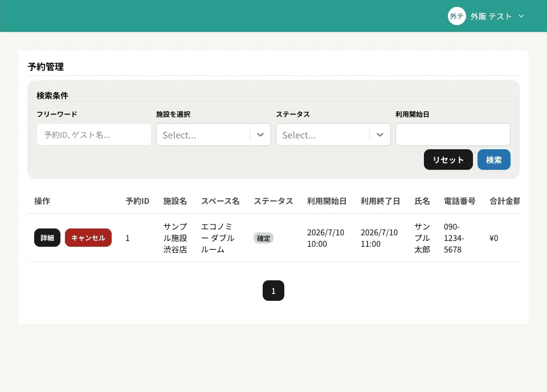Image resolution: width=547 pixels, height=392 pixels.
Task: Expand the 外販 テスト account menu chevron
Action: tap(521, 16)
